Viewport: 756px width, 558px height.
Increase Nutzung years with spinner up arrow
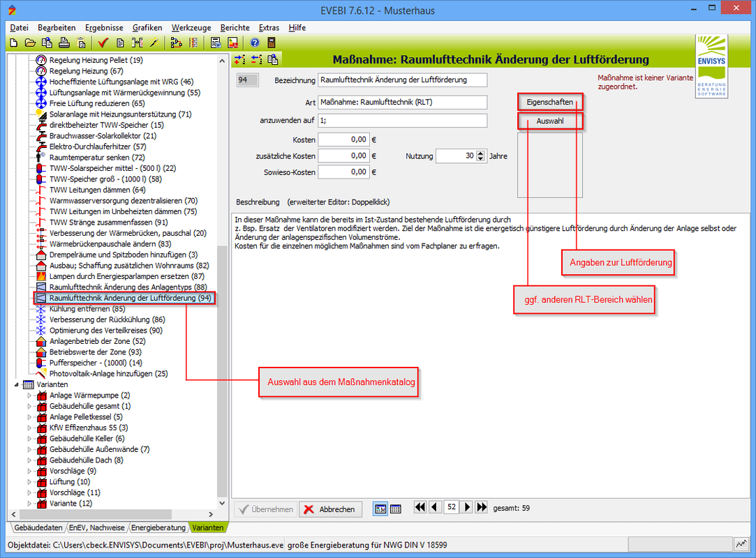480,153
